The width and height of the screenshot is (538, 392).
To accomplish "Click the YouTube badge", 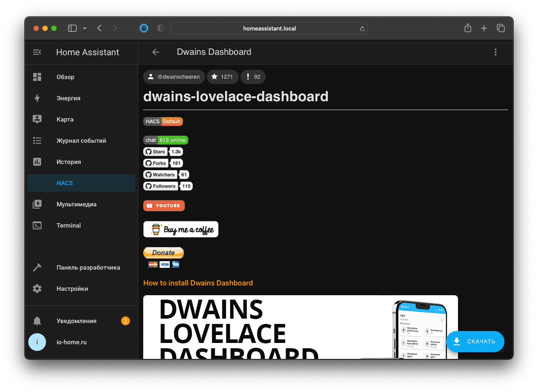I will click(164, 206).
